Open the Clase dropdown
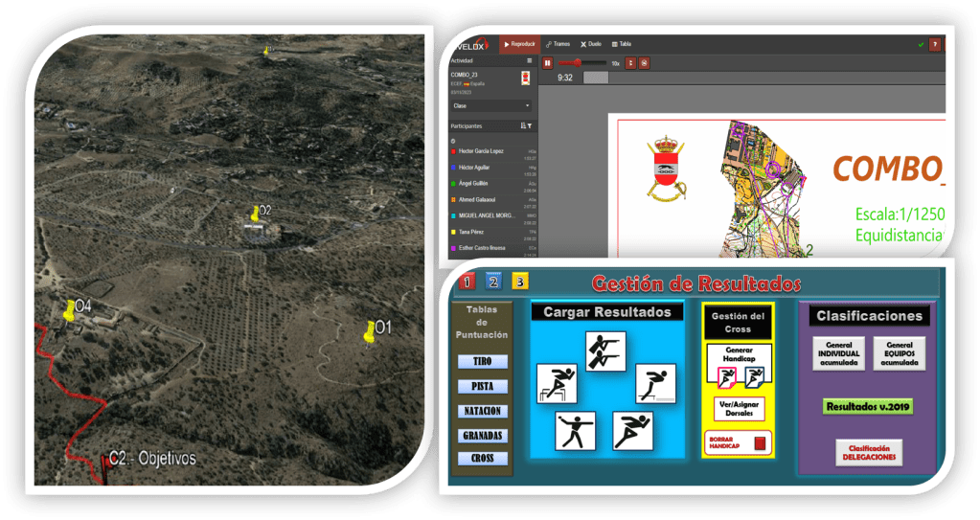This screenshot has width=980, height=520. [x=492, y=105]
